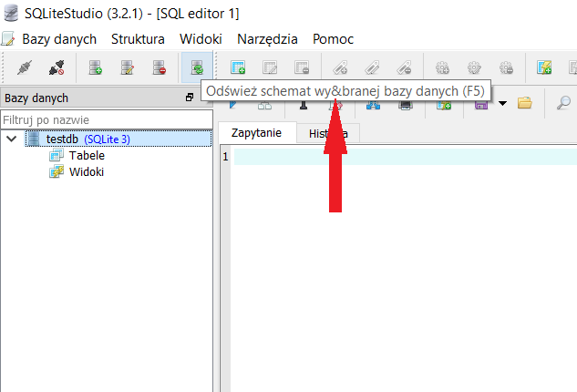Switch to the Historia tab
This screenshot has height=392, width=577.
click(x=328, y=134)
